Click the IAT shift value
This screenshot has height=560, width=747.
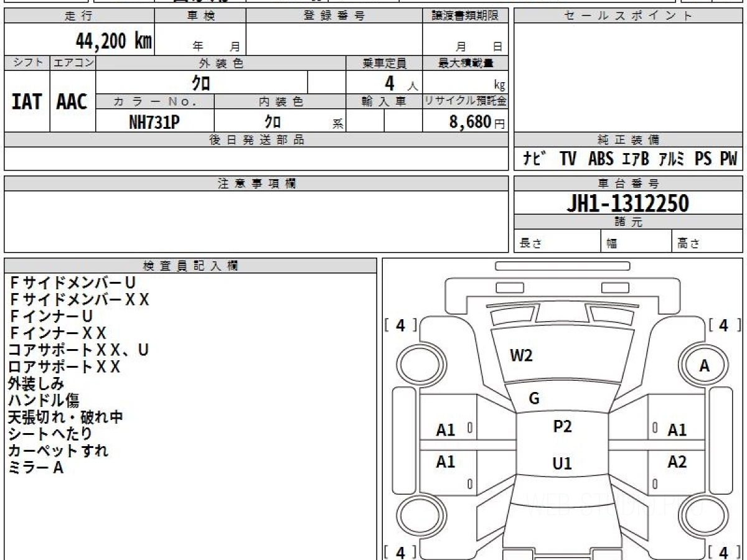click(27, 101)
